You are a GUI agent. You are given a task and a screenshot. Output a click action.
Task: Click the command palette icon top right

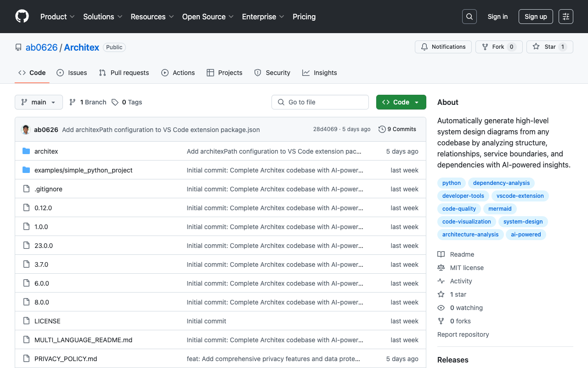565,16
